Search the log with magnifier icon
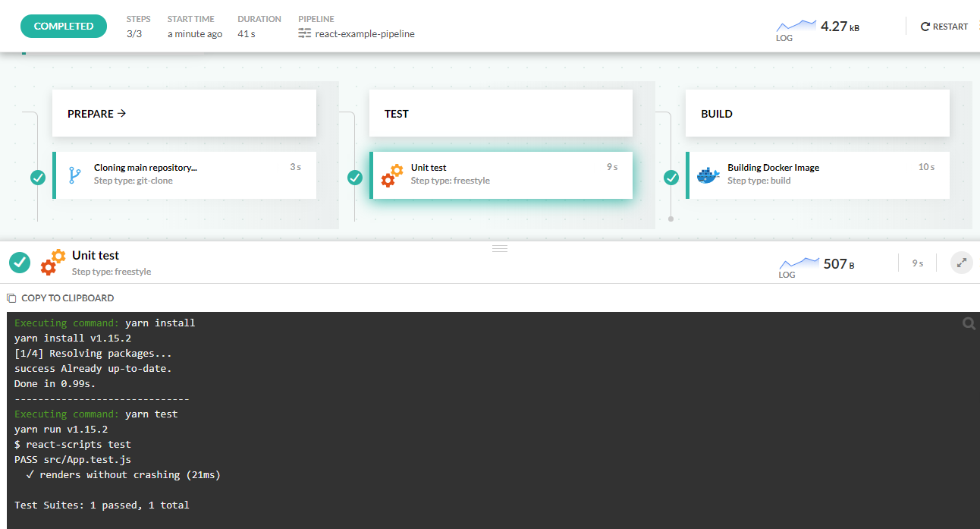The height and width of the screenshot is (529, 980). click(969, 324)
